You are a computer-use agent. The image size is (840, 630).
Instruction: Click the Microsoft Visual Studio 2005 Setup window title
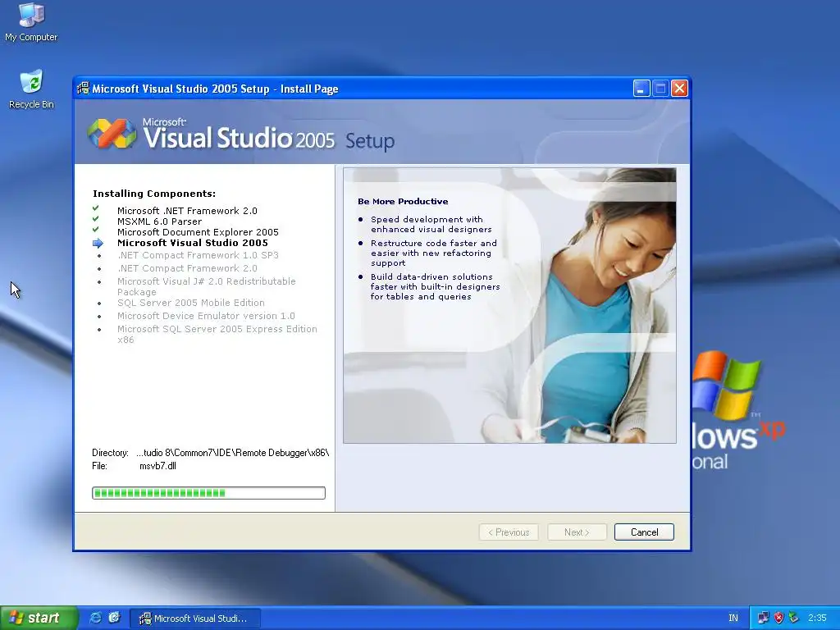point(215,89)
